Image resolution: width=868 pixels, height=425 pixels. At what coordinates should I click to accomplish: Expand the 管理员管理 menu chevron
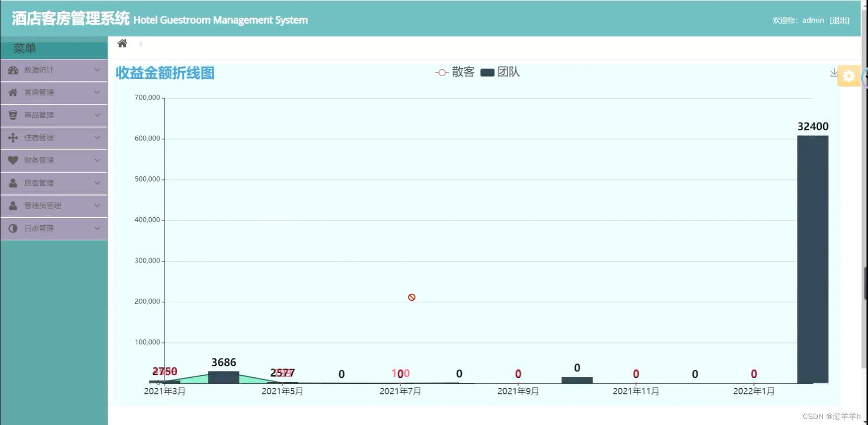point(97,205)
